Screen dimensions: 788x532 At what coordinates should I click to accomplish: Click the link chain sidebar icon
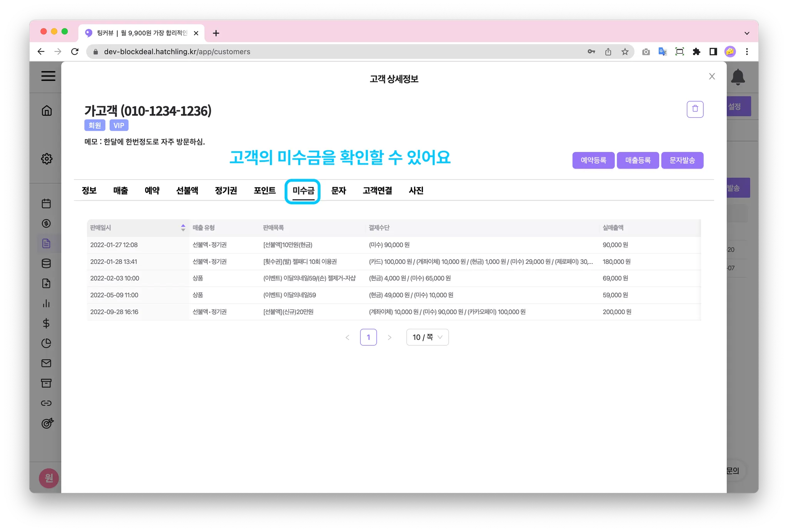pyautogui.click(x=46, y=403)
